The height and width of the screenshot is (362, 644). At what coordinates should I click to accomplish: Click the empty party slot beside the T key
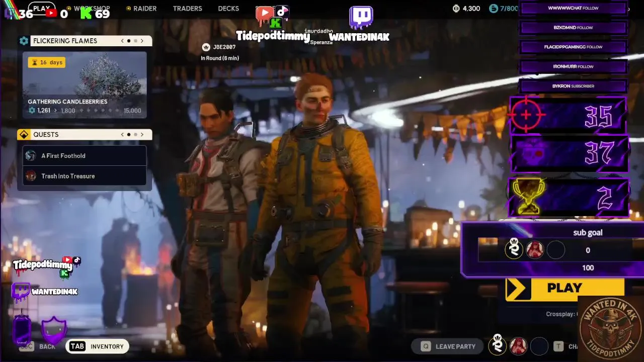coord(539,346)
